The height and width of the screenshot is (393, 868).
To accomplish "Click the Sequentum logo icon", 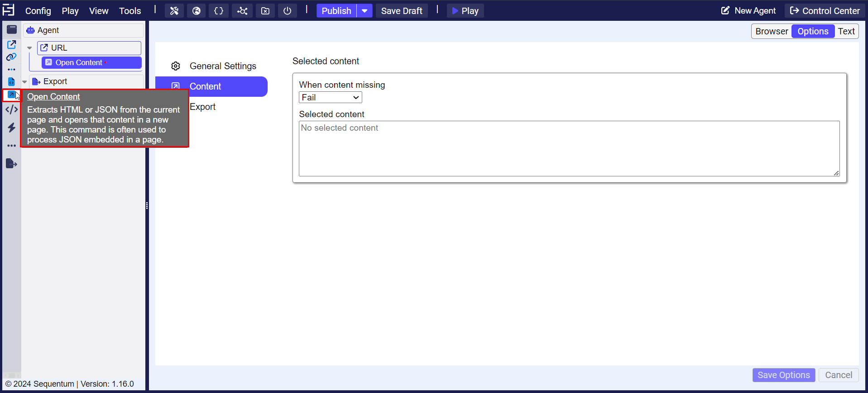I will 9,10.
